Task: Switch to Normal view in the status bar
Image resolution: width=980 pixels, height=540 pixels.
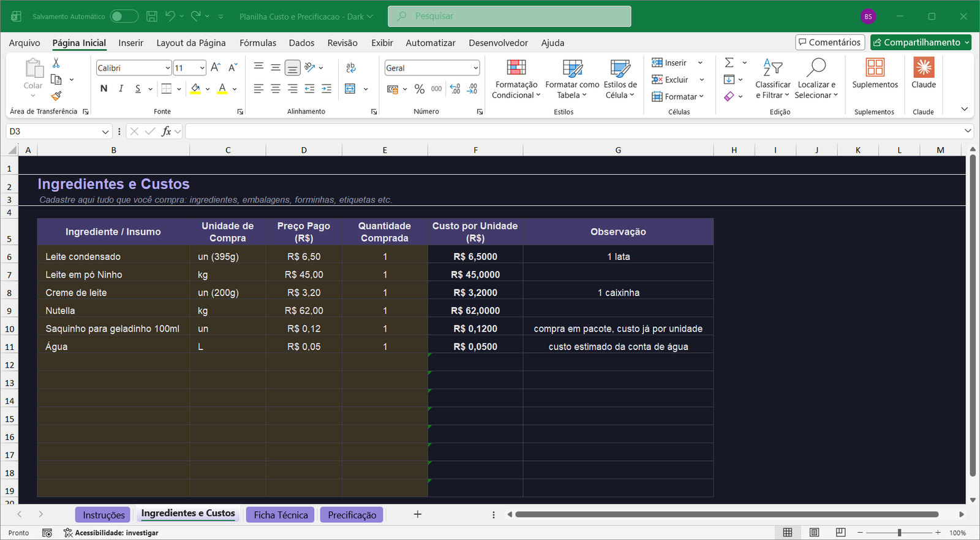Action: pos(788,533)
